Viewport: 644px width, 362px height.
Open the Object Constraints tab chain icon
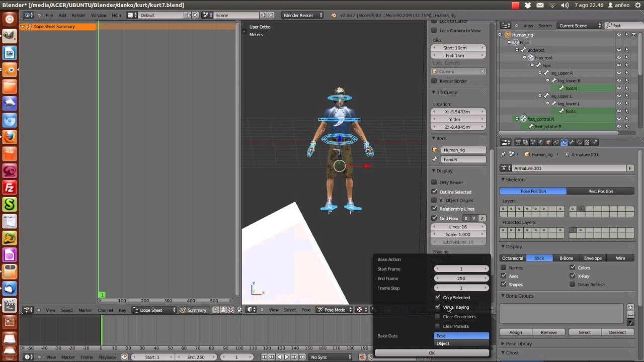click(556, 142)
